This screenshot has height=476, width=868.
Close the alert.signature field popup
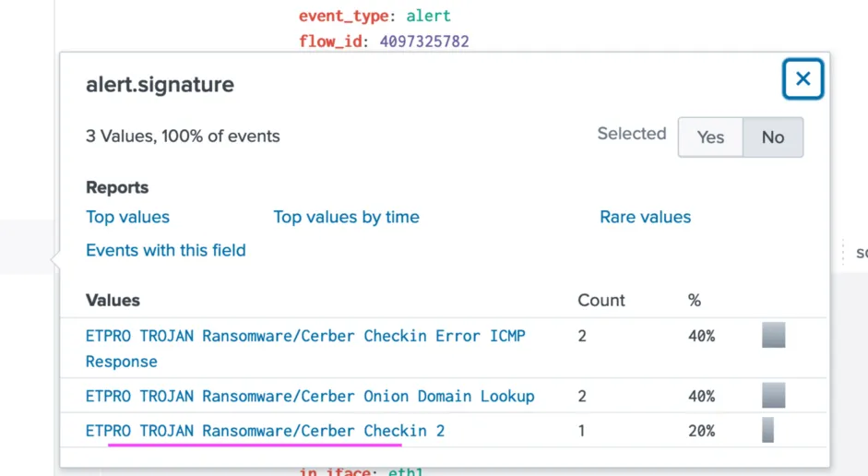pyautogui.click(x=803, y=79)
